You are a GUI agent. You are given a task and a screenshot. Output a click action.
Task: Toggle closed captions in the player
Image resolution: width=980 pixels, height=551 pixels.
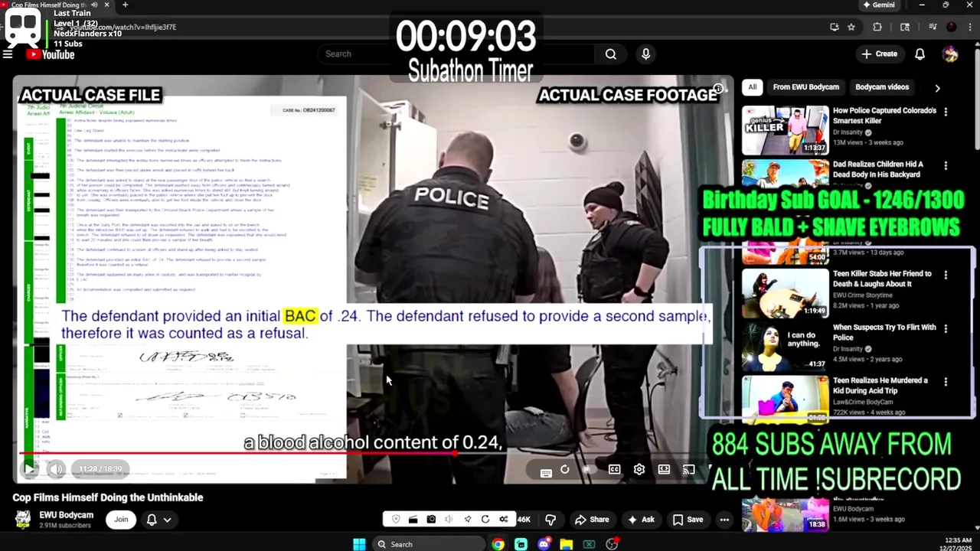(614, 470)
